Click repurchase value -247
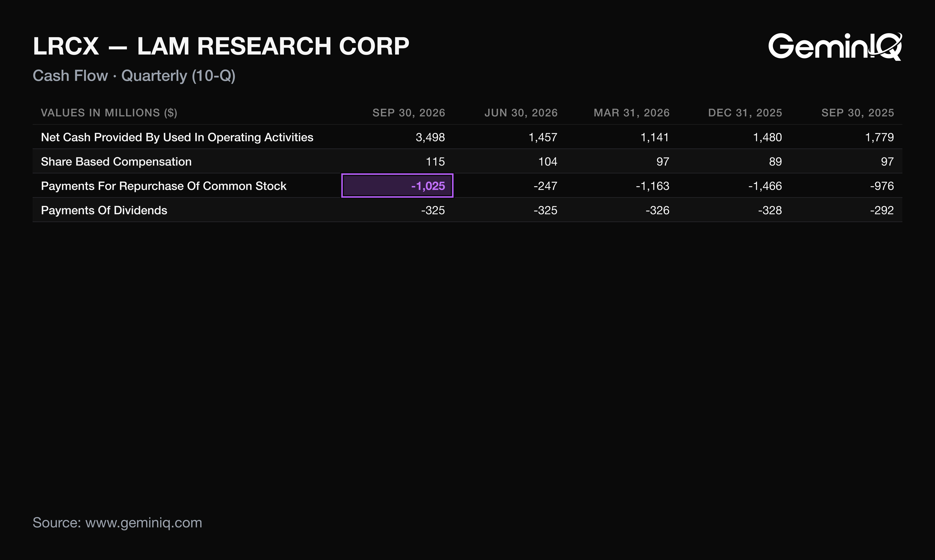Viewport: 935px width, 560px height. click(545, 186)
